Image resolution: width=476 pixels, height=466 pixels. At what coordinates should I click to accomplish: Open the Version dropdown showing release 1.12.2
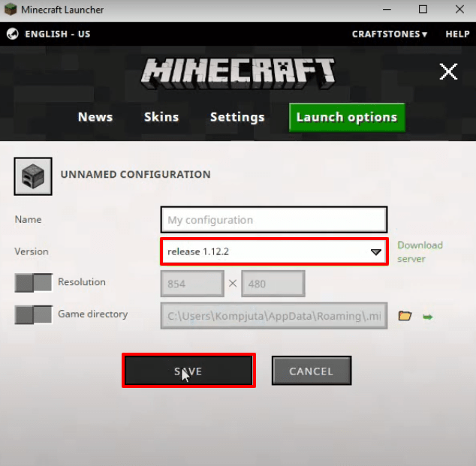tap(275, 251)
